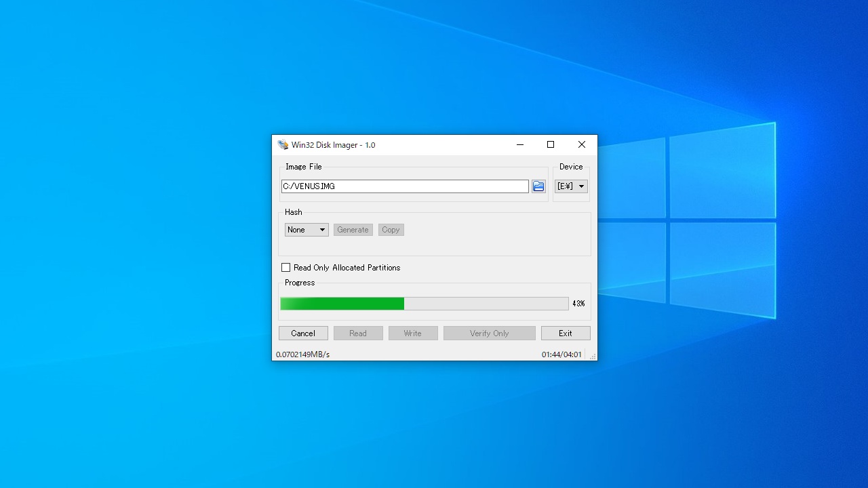Maximize the Disk Imager window
The height and width of the screenshot is (488, 868).
coord(551,144)
